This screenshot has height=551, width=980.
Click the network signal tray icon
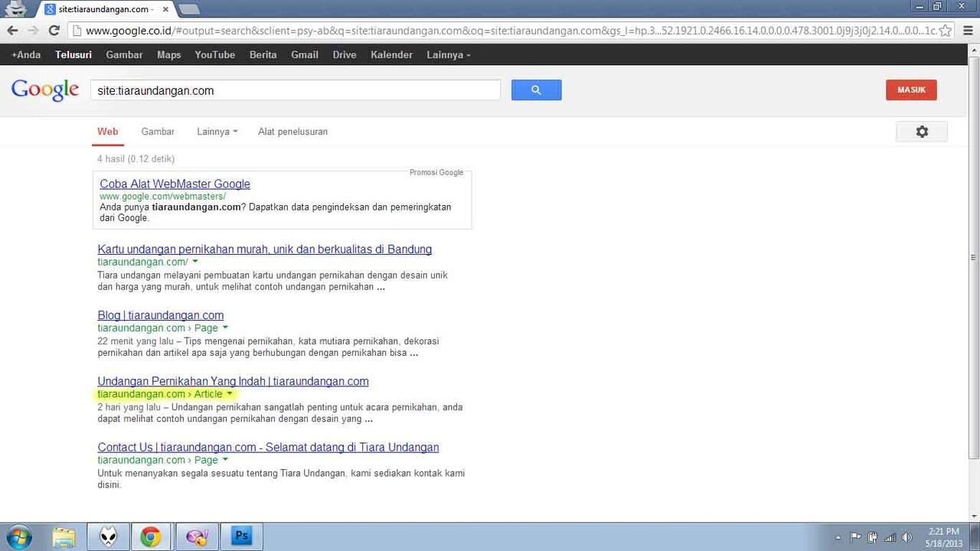(890, 537)
